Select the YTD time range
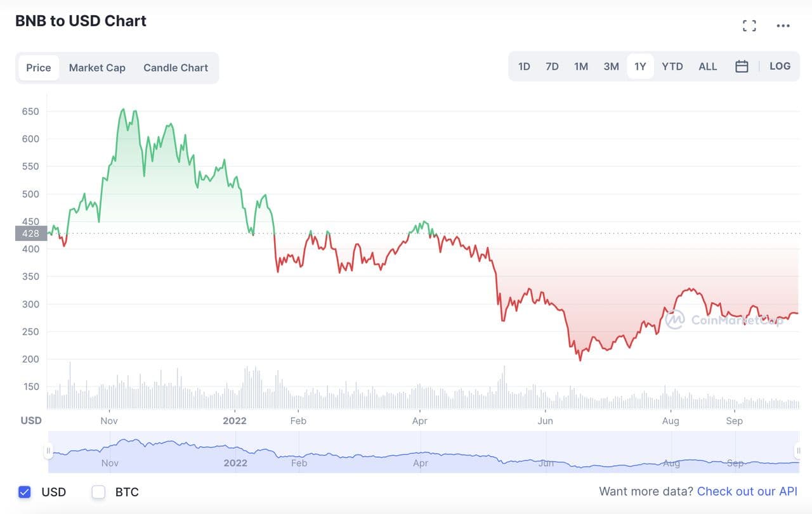Image resolution: width=812 pixels, height=514 pixels. pos(672,67)
